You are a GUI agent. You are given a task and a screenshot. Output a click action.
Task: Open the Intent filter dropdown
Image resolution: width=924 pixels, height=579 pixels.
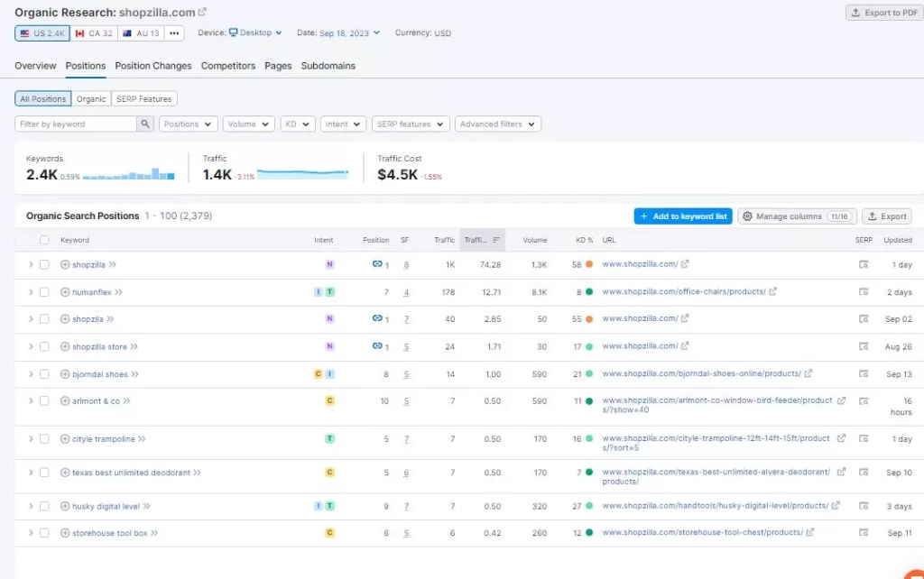pos(343,124)
